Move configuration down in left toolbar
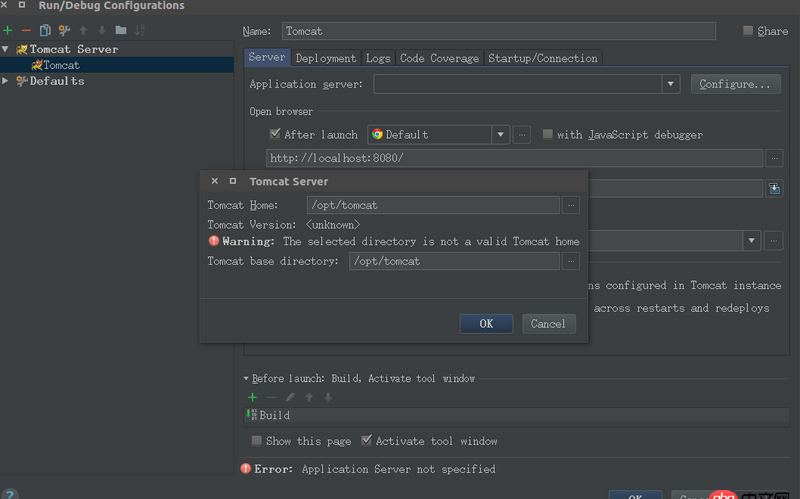Screen dimensions: 800x499 click(102, 31)
